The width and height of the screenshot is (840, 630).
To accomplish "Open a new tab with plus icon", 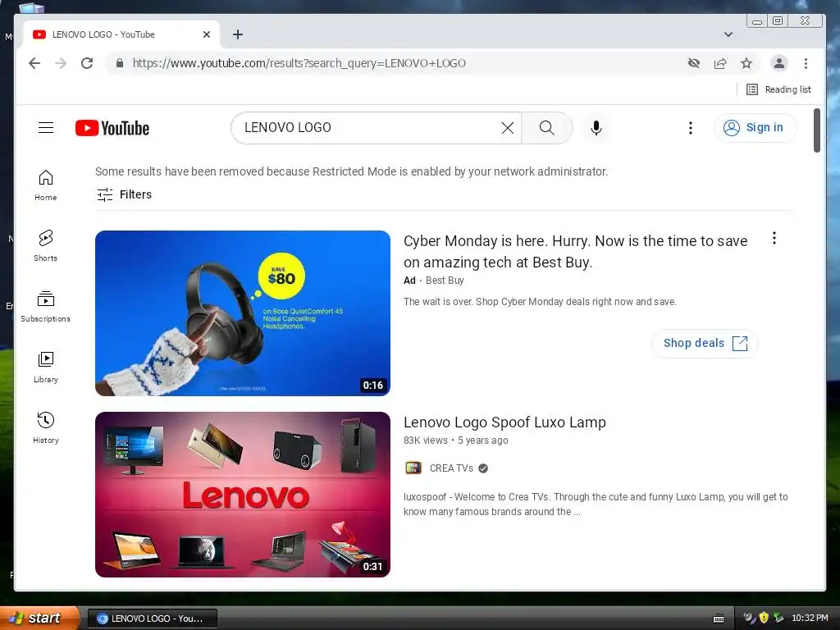I will (238, 34).
